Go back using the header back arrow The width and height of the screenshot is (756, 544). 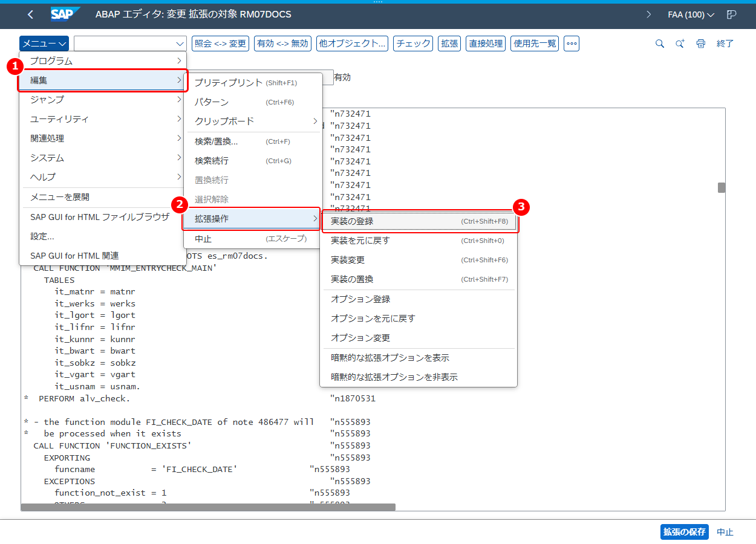pos(30,15)
